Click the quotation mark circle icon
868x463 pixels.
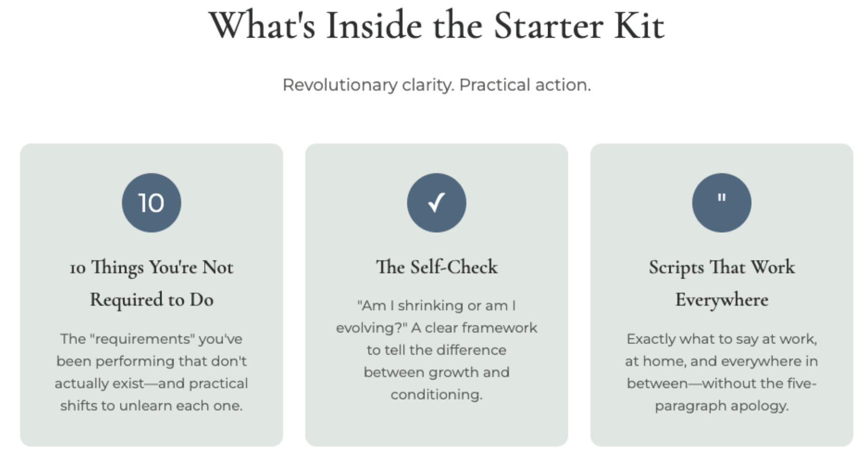click(721, 203)
